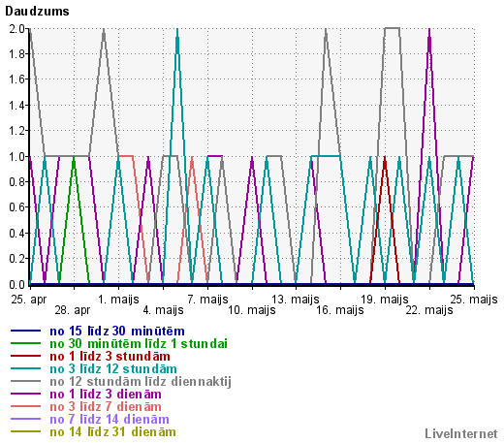Select legend label 'no 12 stundām līdz diennaktij'
504x443 pixels.
(141, 382)
